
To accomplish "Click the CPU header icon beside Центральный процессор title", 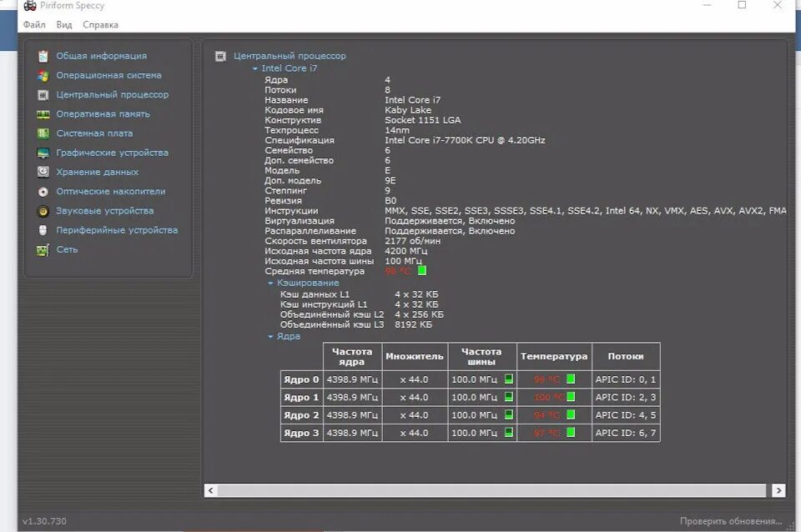I will (x=220, y=56).
